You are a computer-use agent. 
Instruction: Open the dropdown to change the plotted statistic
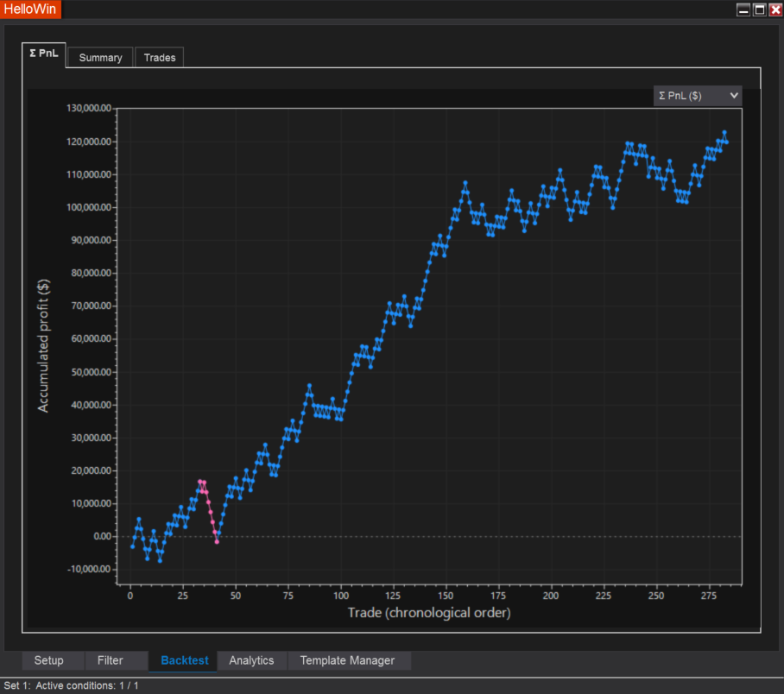point(696,95)
